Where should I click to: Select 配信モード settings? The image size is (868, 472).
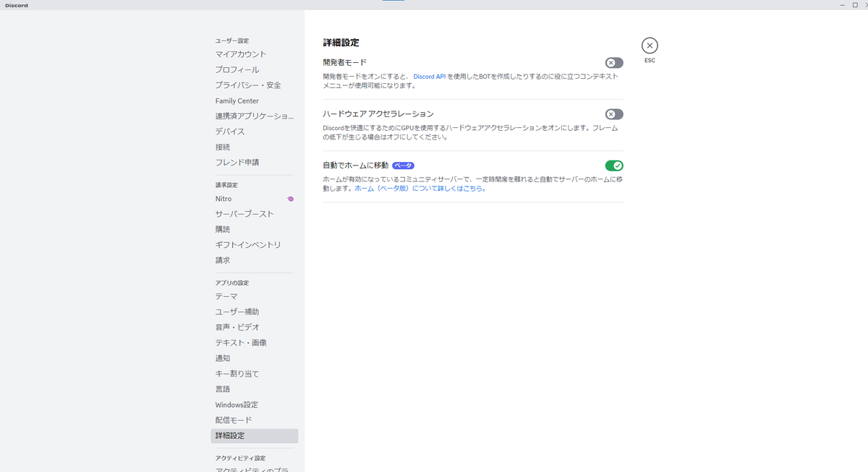click(x=255, y=420)
